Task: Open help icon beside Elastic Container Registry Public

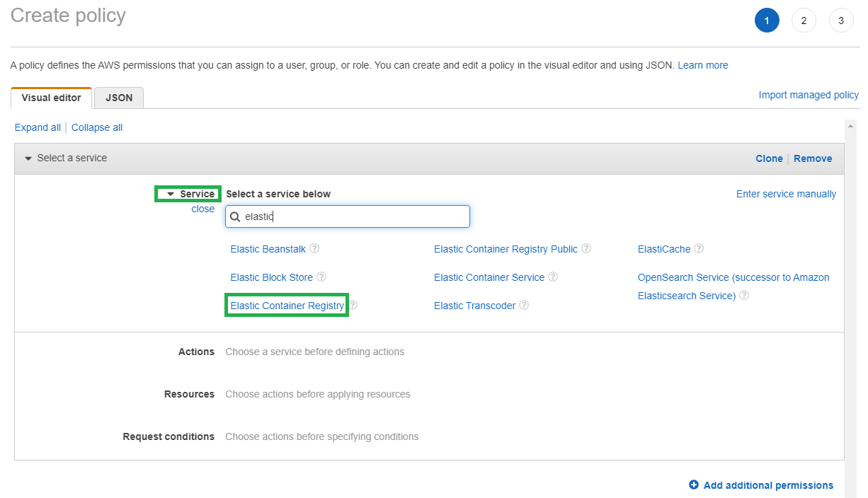Action: click(x=586, y=249)
